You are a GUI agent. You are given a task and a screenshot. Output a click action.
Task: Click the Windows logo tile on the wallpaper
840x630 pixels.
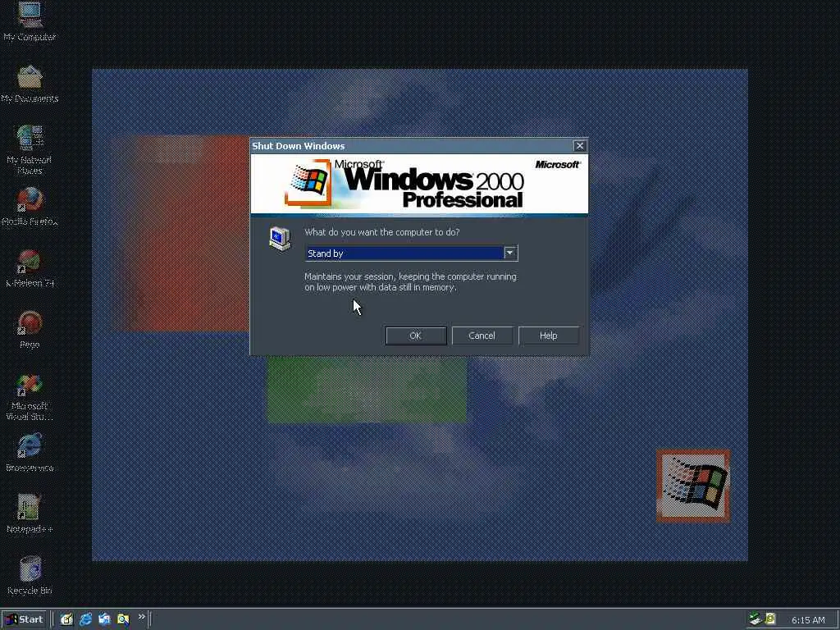point(693,486)
